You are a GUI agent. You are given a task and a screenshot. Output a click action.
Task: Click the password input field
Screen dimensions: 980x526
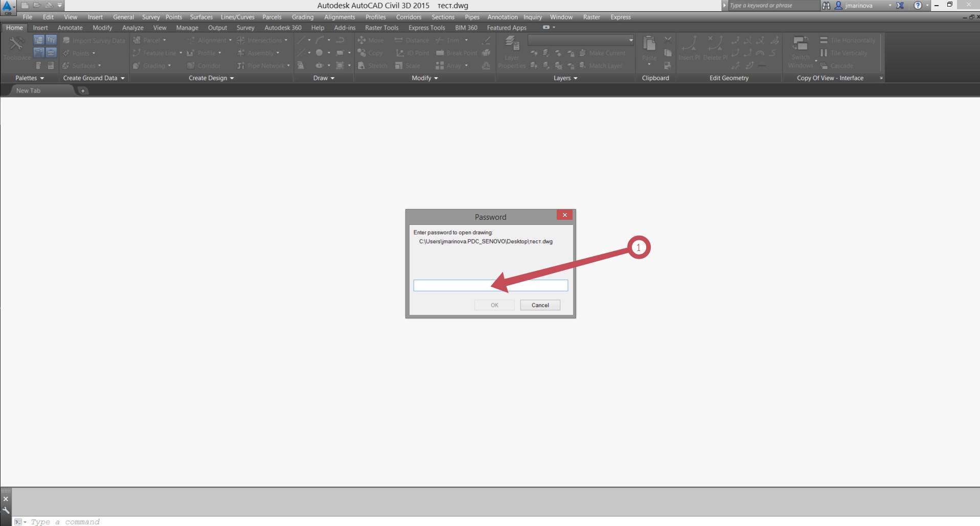coord(491,285)
